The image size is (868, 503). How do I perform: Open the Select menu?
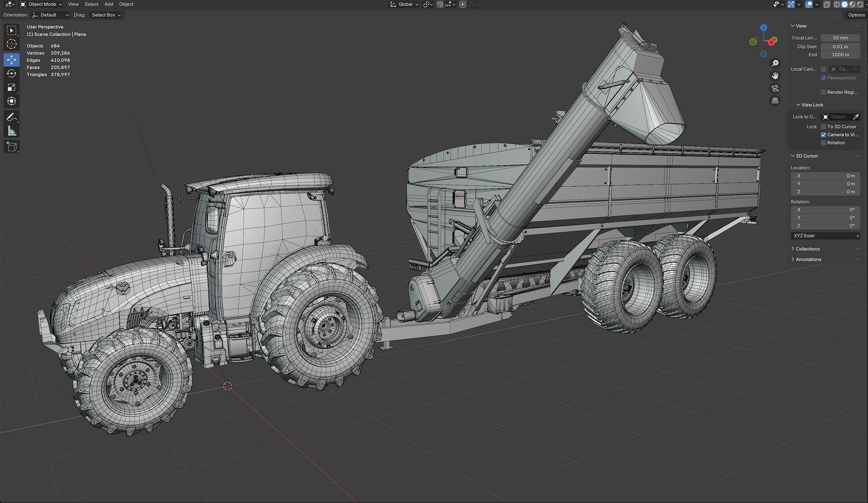[x=91, y=4]
